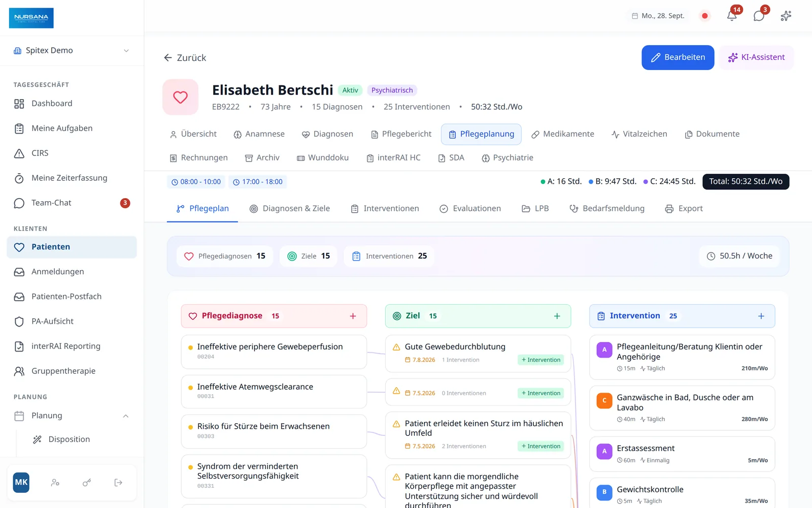Collapse the Planung section chevron
This screenshot has width=812, height=508.
coord(125,416)
